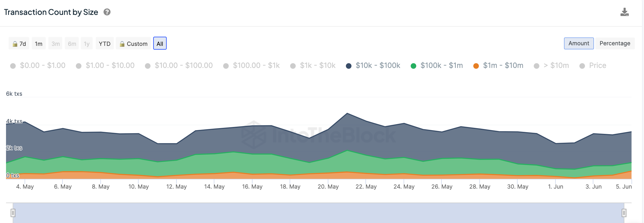Hide the $10k - $100k series

coord(373,66)
